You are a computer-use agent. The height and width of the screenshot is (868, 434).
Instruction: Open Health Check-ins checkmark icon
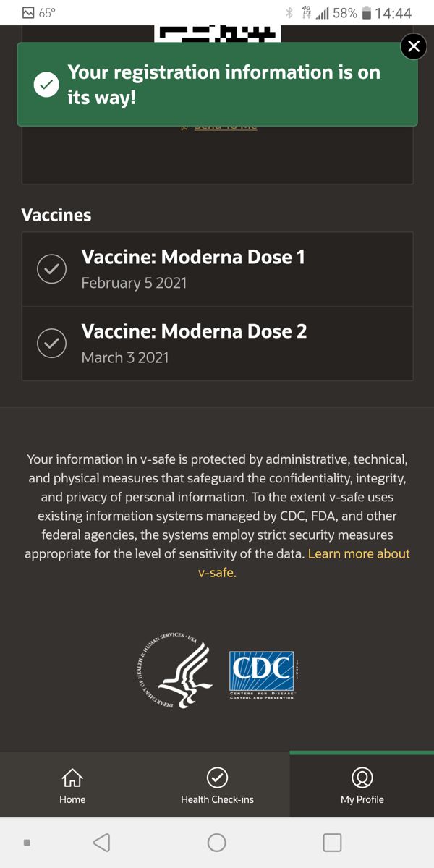click(x=217, y=778)
